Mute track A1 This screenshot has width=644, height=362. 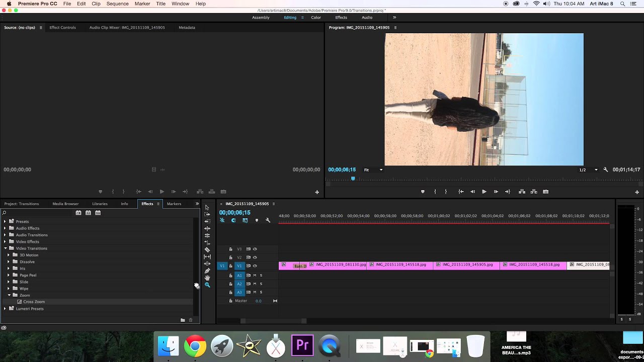click(255, 276)
